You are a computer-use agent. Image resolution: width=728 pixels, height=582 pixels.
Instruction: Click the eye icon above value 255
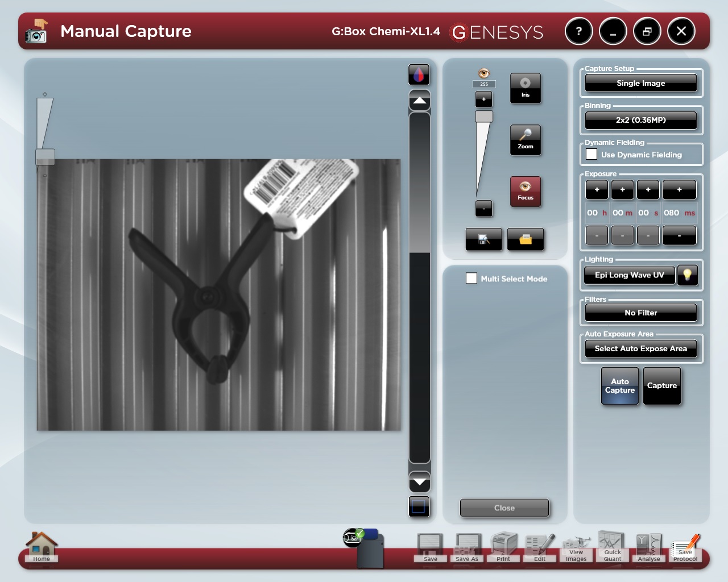[x=484, y=73]
